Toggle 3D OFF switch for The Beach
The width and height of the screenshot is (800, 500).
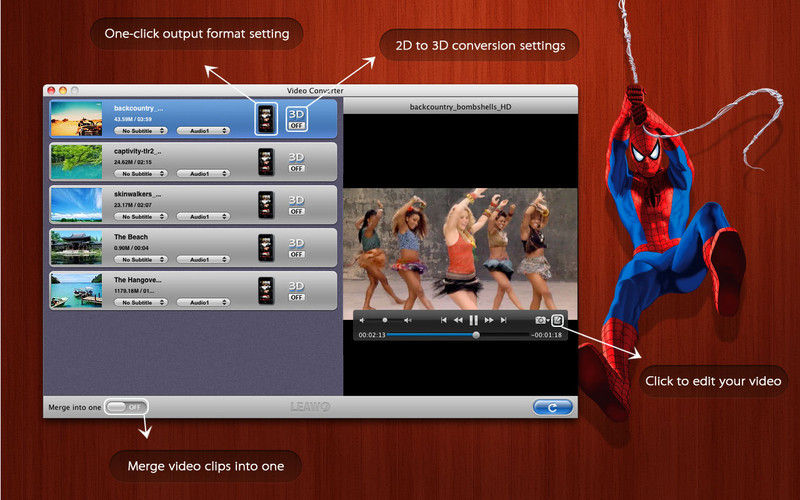tap(296, 254)
